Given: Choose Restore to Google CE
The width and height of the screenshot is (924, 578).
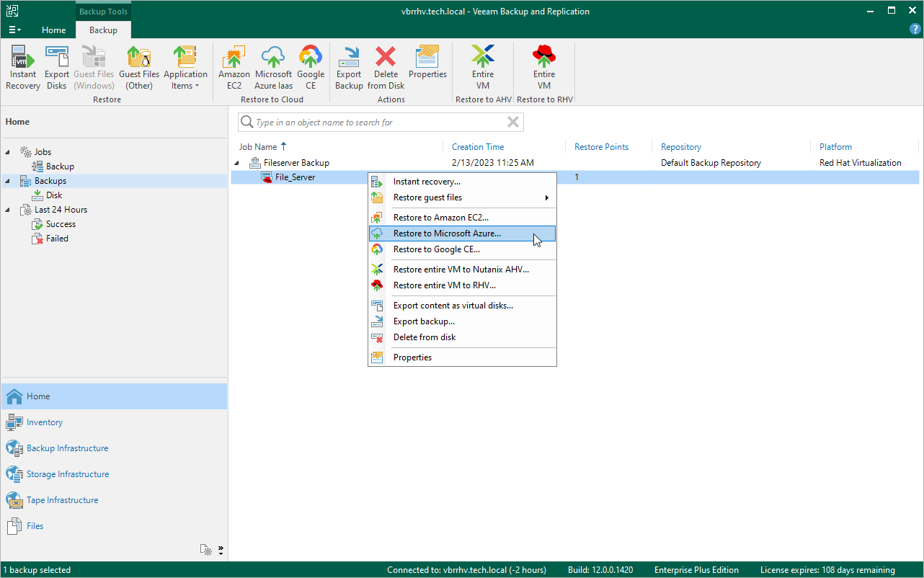Looking at the screenshot, I should pyautogui.click(x=462, y=249).
